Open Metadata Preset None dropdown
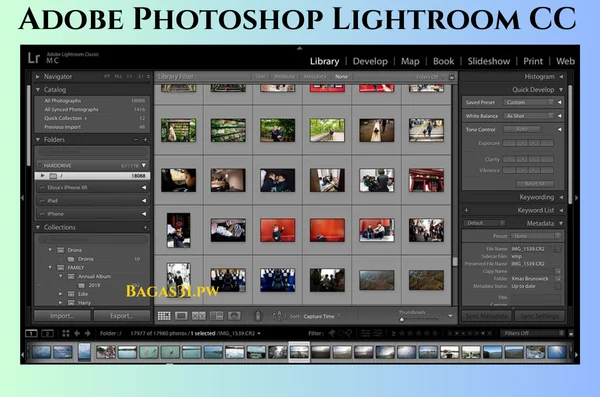Screen dimensions: 600x397 coord(536,236)
